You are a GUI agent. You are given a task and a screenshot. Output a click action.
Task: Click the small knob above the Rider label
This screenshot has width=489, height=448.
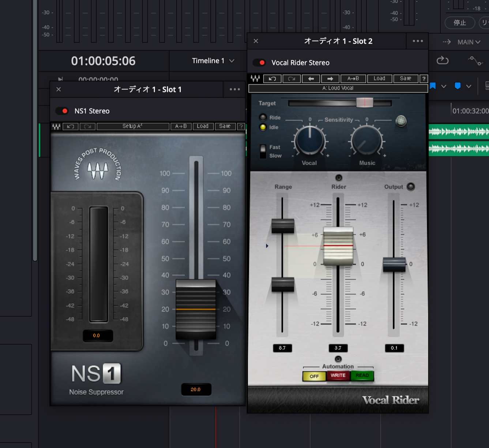tap(339, 178)
